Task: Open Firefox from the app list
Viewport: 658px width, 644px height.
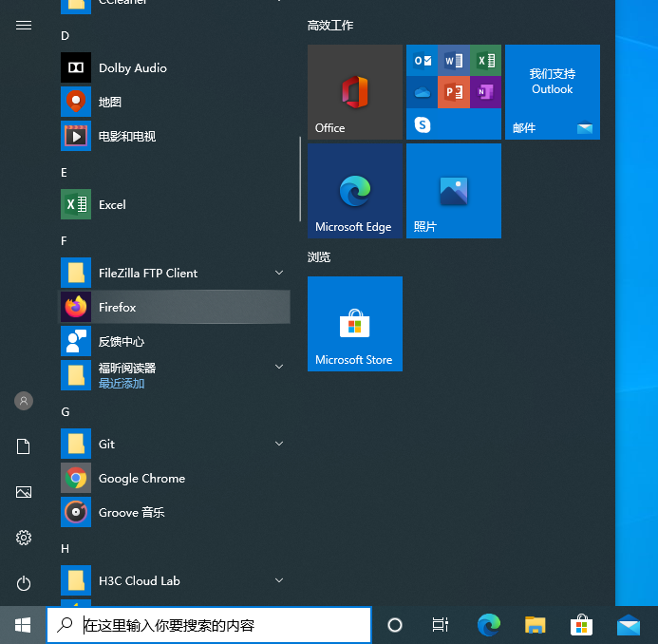Action: point(174,307)
